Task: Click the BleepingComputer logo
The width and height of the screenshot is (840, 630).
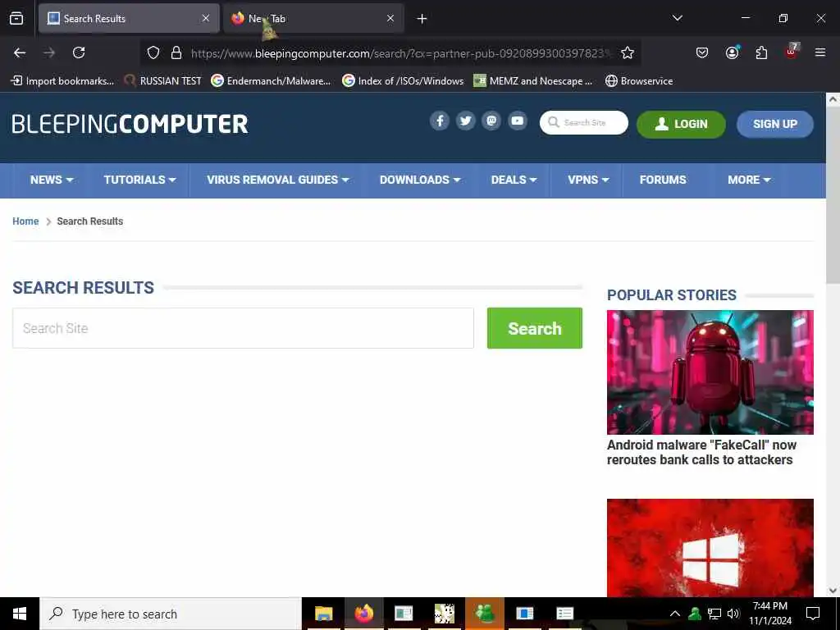Action: tap(130, 125)
